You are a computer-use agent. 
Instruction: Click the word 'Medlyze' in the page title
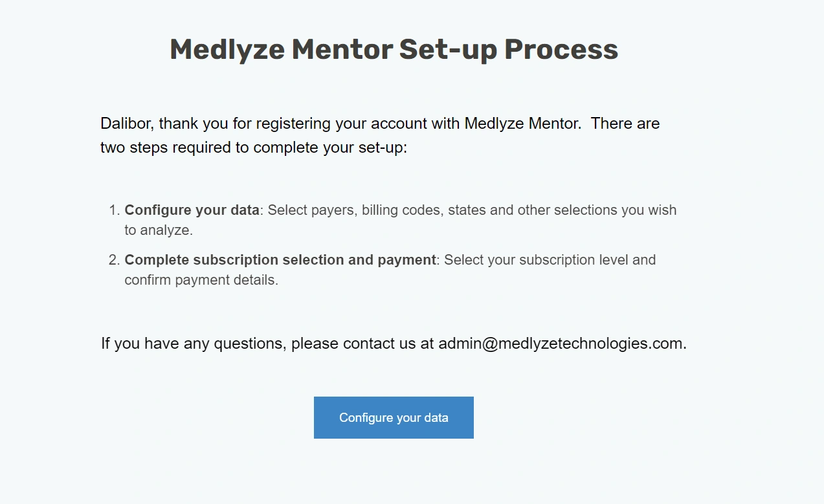click(227, 50)
